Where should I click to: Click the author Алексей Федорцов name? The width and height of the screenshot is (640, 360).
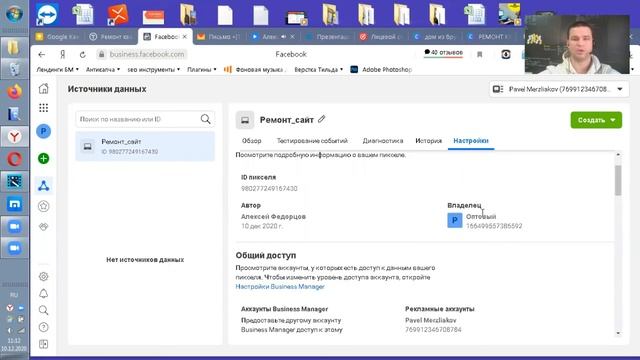coord(273,217)
